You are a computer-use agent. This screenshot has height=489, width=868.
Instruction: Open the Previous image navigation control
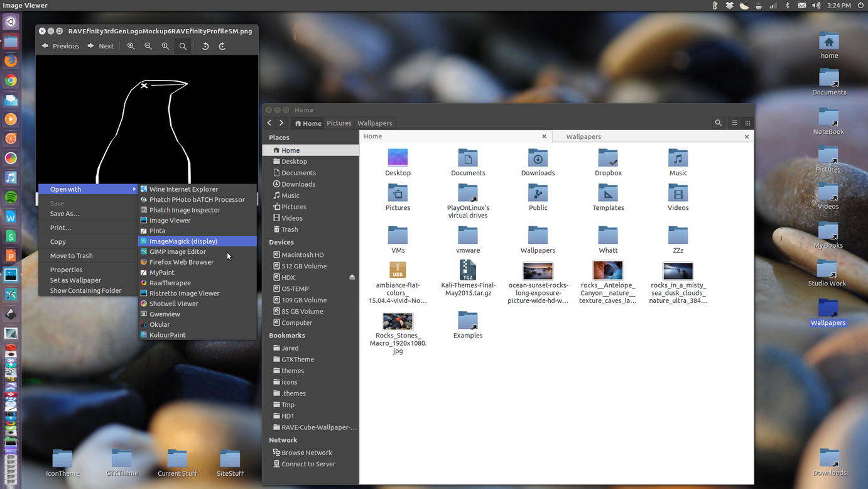60,45
